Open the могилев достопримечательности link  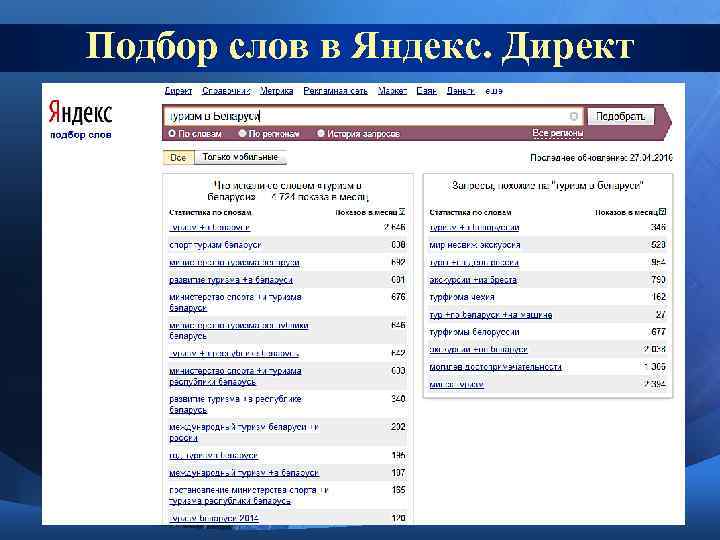click(495, 367)
